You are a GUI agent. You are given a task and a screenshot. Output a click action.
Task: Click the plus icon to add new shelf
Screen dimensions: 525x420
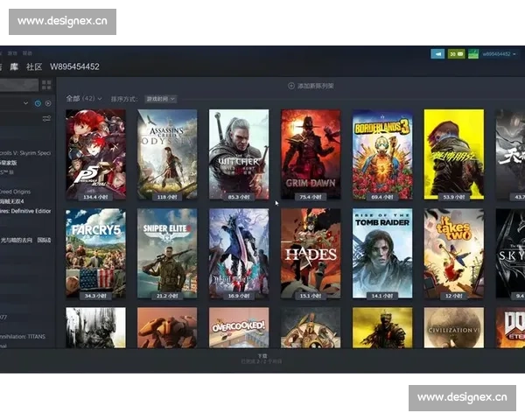(x=290, y=86)
